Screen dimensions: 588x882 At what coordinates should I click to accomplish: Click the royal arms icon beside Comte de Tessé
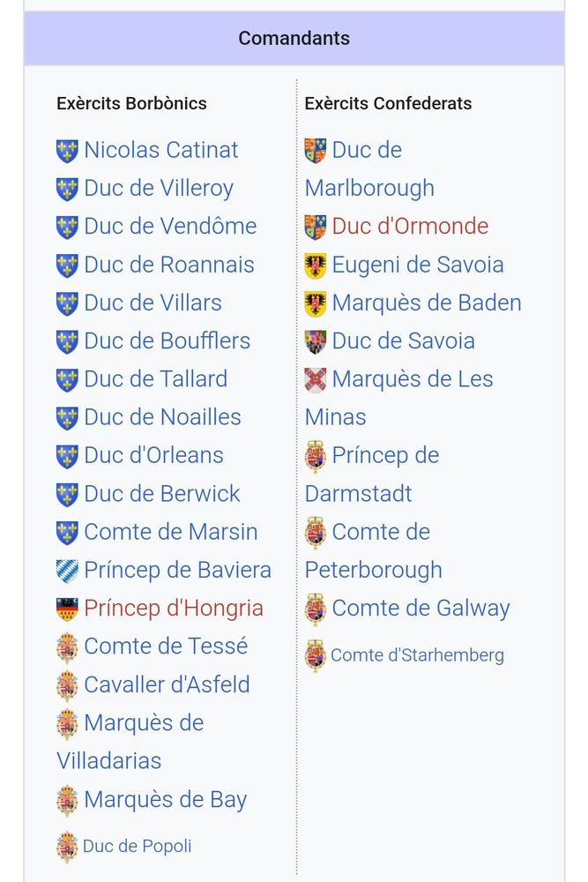tap(67, 647)
